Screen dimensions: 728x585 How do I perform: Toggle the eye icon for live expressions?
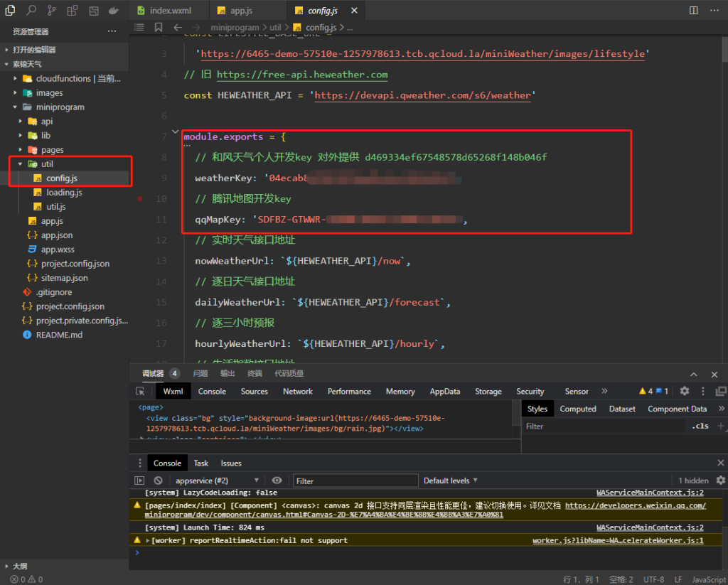tap(277, 481)
